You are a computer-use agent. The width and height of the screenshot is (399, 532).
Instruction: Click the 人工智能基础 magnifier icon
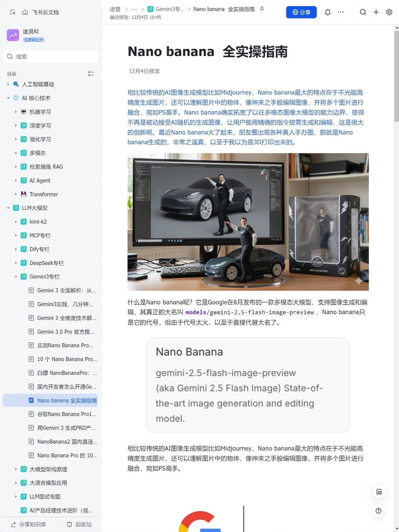point(16,84)
